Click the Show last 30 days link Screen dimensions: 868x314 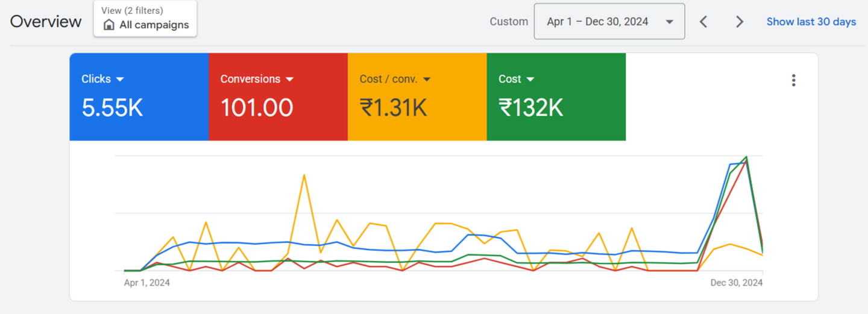point(811,22)
